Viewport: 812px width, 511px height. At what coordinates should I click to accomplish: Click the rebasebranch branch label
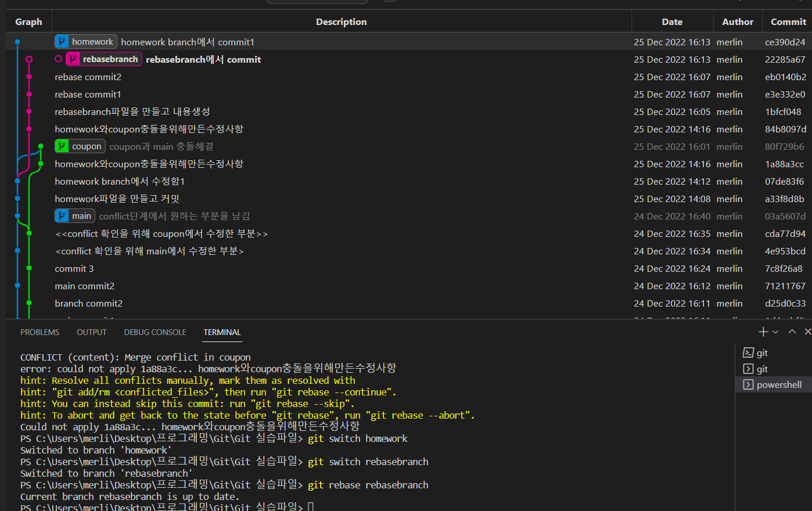(104, 59)
